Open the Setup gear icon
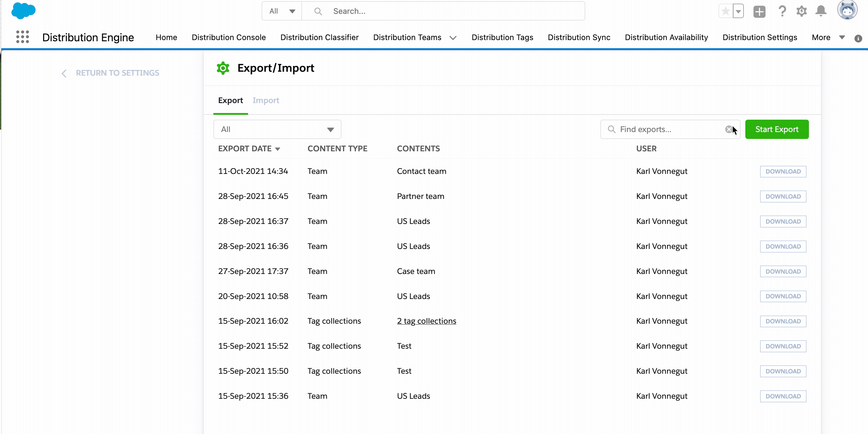The image size is (868, 434). pos(802,11)
